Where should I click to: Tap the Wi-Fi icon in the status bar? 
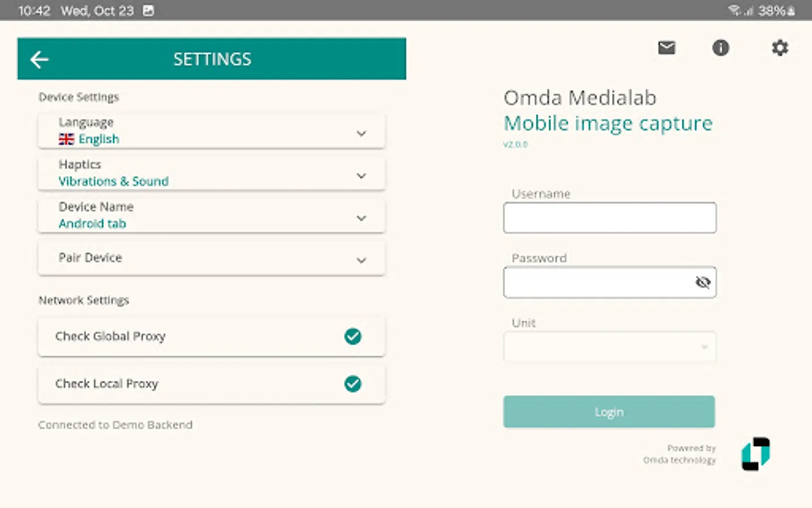click(734, 10)
